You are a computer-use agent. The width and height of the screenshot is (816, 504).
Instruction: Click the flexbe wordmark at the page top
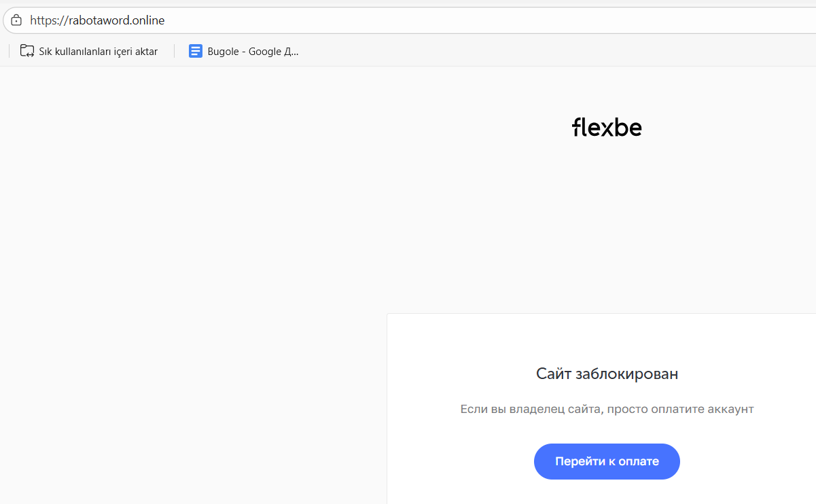point(606,127)
